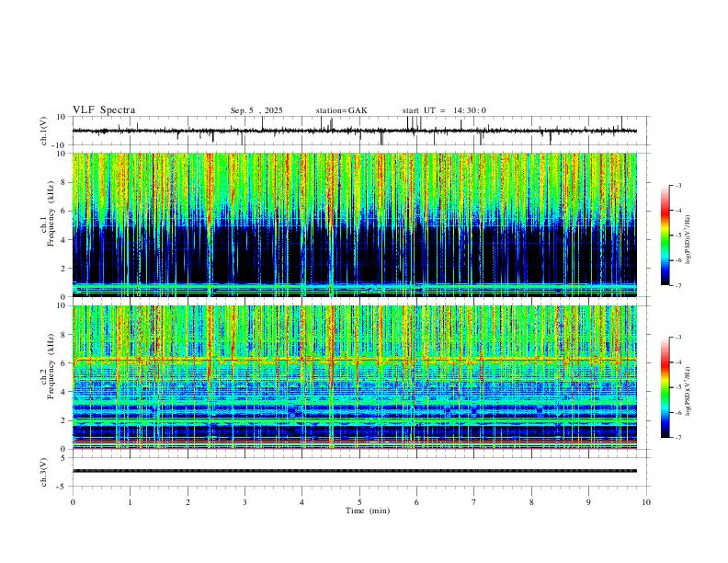Click the time axis tick label "1"
728x563 pixels.
point(131,502)
